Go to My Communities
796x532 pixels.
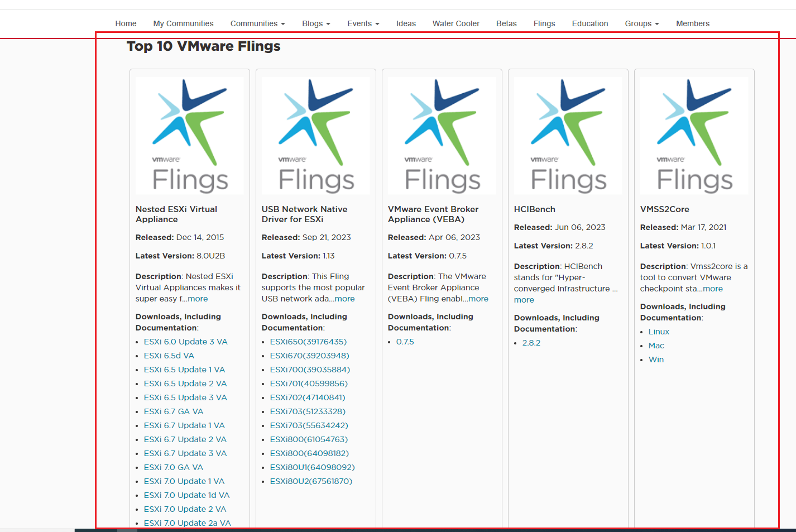click(183, 23)
